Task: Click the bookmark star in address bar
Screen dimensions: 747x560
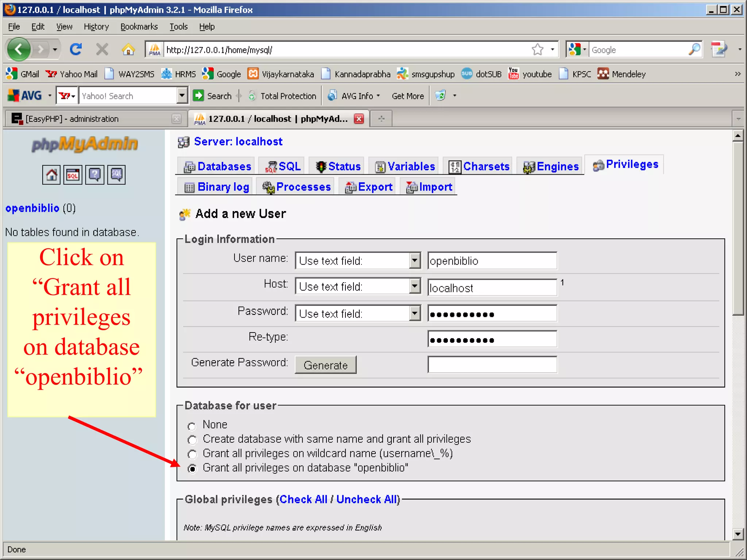Action: point(538,49)
